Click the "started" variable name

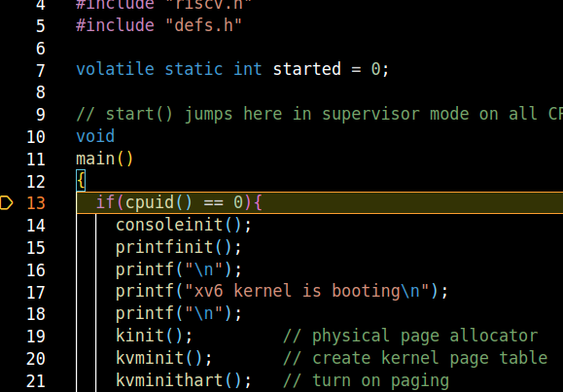(x=306, y=69)
